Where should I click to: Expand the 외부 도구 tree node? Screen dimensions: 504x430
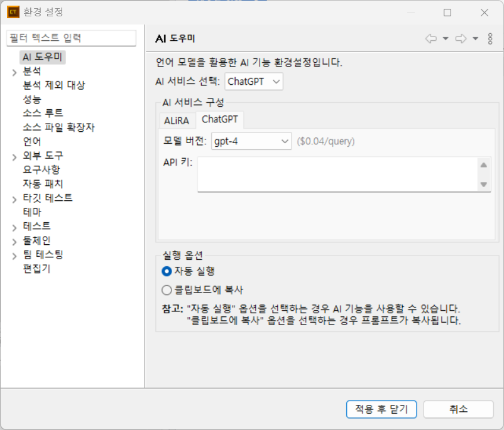[x=14, y=157]
